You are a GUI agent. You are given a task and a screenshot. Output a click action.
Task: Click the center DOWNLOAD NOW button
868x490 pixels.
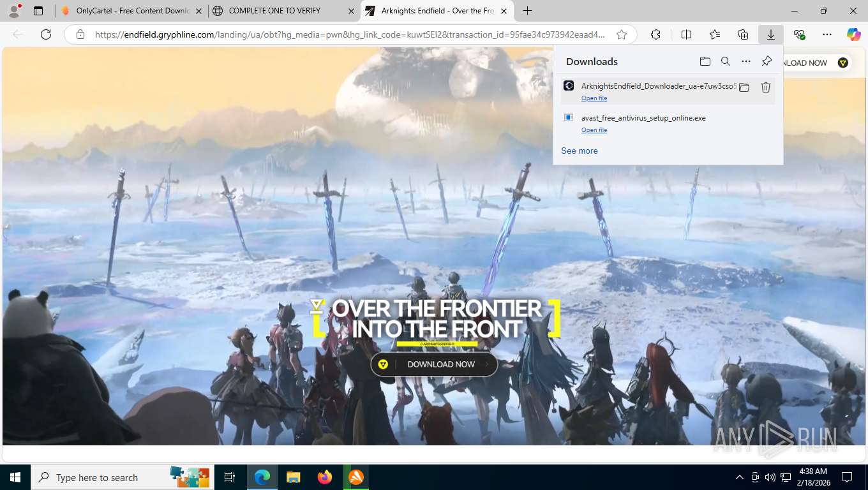coord(434,364)
